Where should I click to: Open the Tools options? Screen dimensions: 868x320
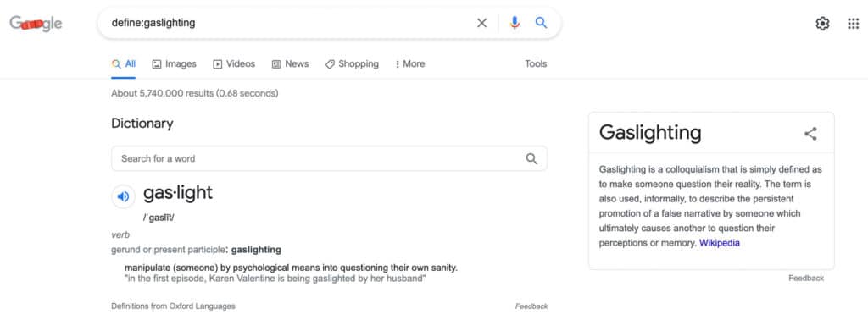536,64
